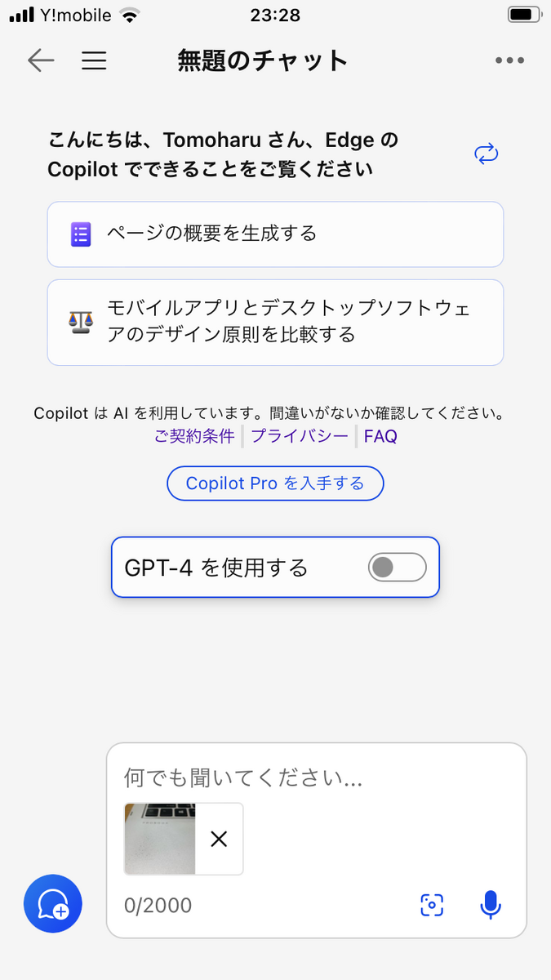Tap the camera image-search icon
The image size is (551, 980).
point(432,904)
